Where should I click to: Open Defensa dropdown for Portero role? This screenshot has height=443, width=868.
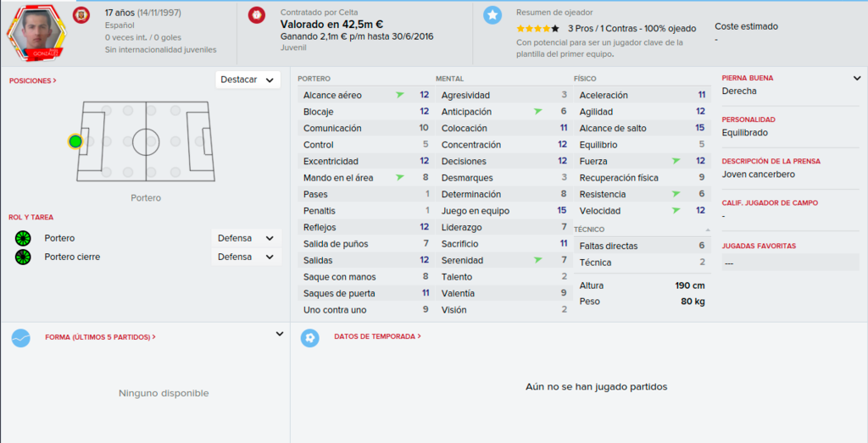[246, 238]
